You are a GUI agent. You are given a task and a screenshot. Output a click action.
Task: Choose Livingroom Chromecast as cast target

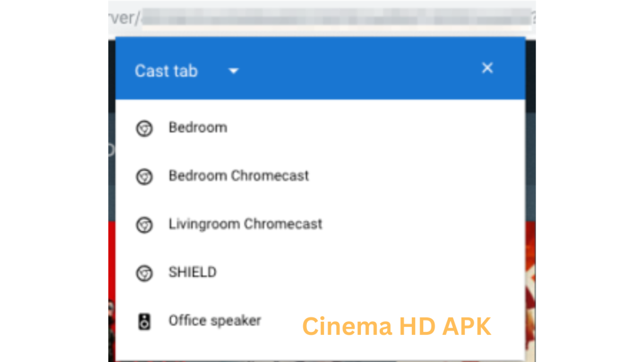pyautogui.click(x=320, y=224)
